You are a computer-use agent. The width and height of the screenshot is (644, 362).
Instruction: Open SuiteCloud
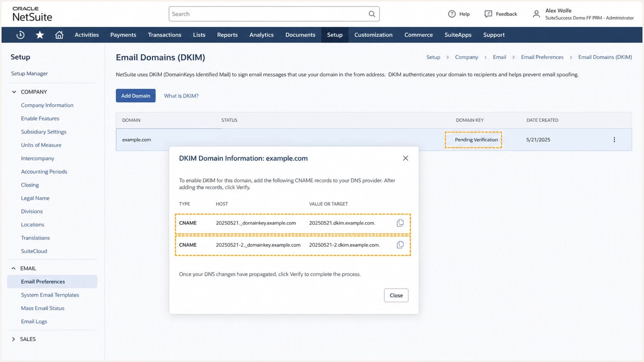tap(34, 251)
